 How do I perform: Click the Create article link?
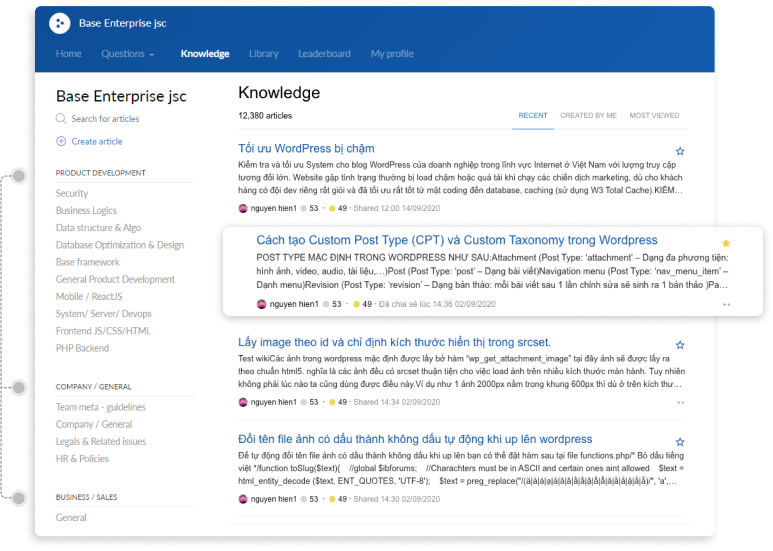pyautogui.click(x=97, y=141)
